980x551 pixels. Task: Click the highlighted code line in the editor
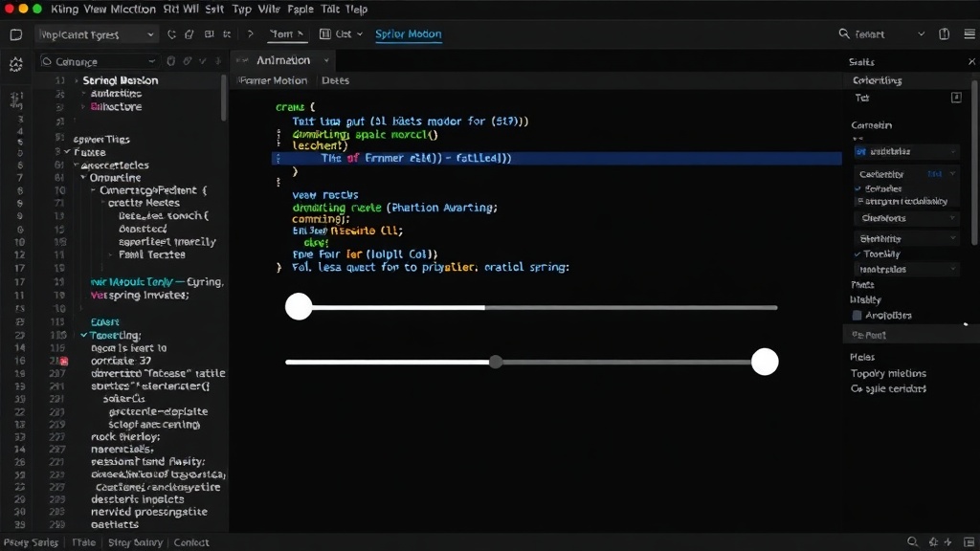(x=556, y=158)
